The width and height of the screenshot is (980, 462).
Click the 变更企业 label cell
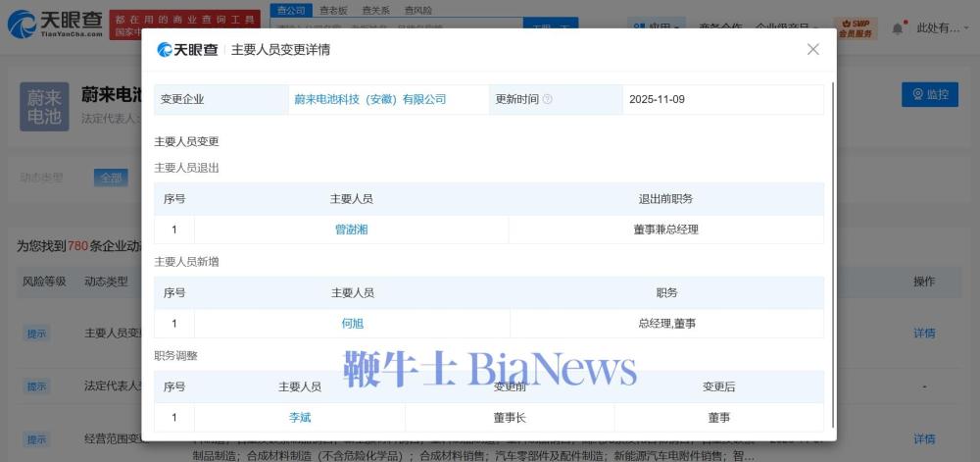coord(221,99)
